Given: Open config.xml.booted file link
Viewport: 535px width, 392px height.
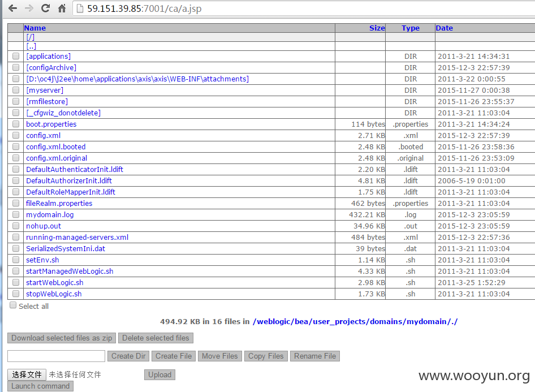Looking at the screenshot, I should pos(56,147).
